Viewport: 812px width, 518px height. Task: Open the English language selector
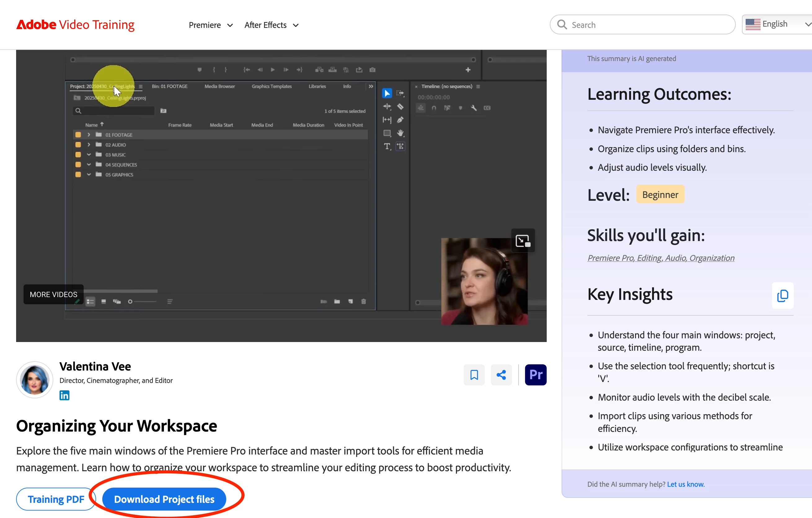(777, 24)
